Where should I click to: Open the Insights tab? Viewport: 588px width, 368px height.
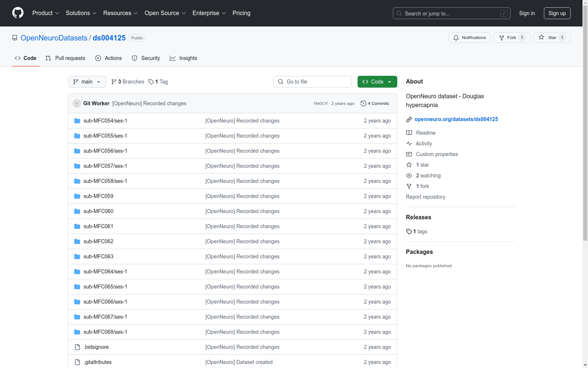click(x=183, y=58)
